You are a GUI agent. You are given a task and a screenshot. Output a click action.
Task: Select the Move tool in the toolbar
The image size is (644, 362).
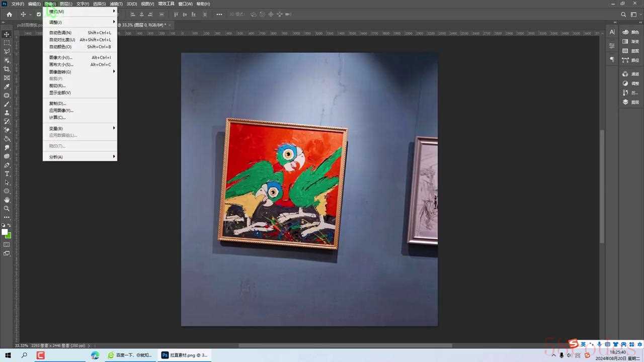pyautogui.click(x=7, y=34)
